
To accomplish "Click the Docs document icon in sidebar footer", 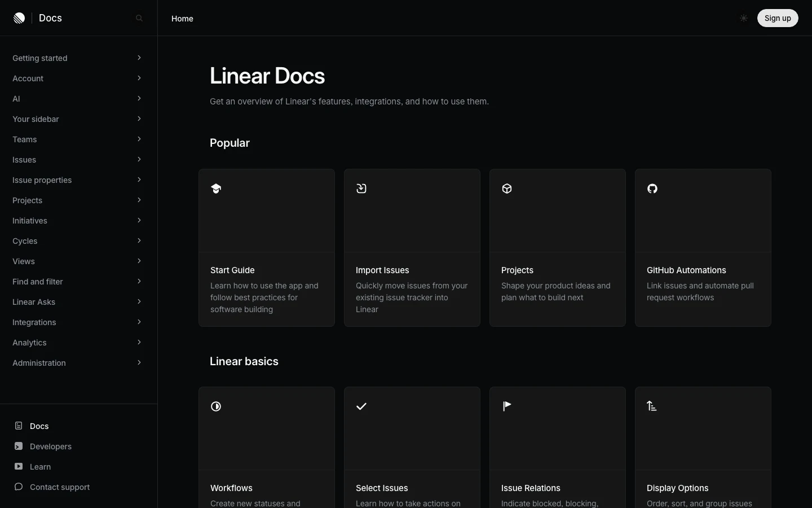I will point(19,426).
